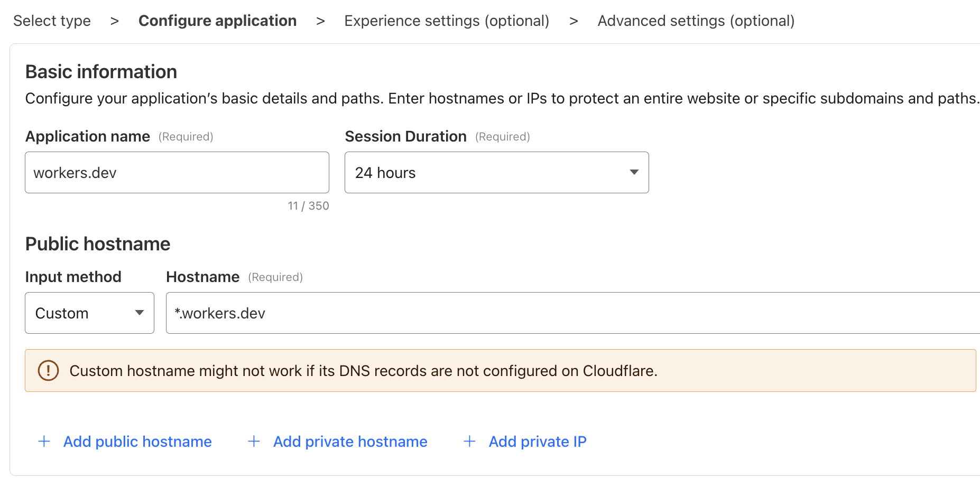
Task: Click the plus icon beside Add private hostname
Action: coord(254,442)
